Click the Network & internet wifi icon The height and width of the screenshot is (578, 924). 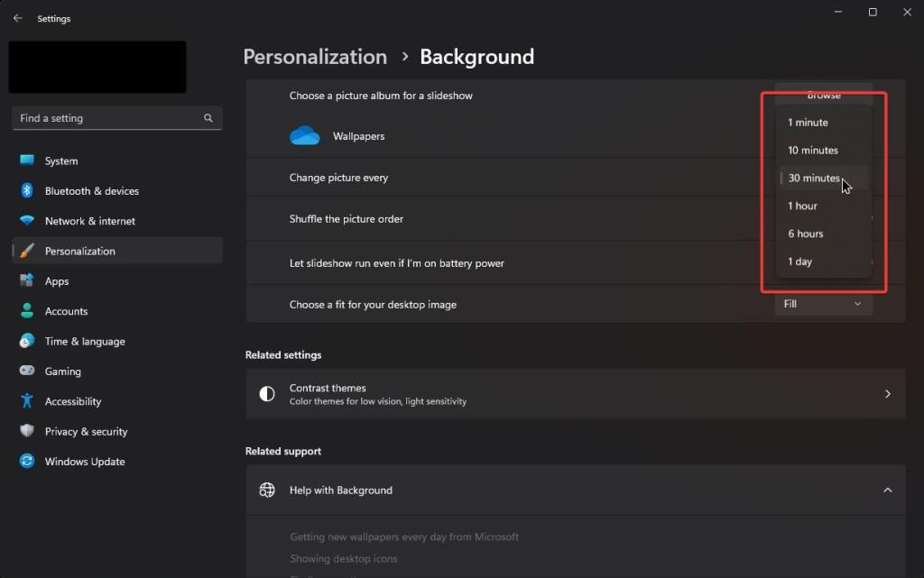coord(27,221)
